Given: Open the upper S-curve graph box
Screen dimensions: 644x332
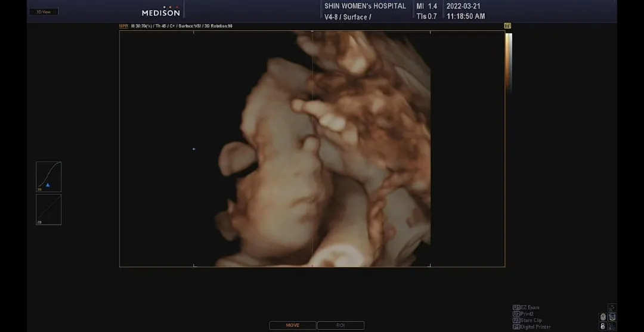Looking at the screenshot, I should coord(48,176).
